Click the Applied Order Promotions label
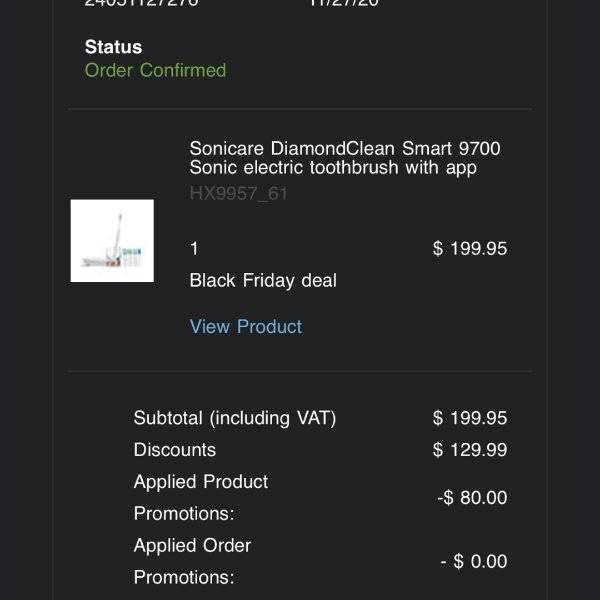 coord(192,561)
